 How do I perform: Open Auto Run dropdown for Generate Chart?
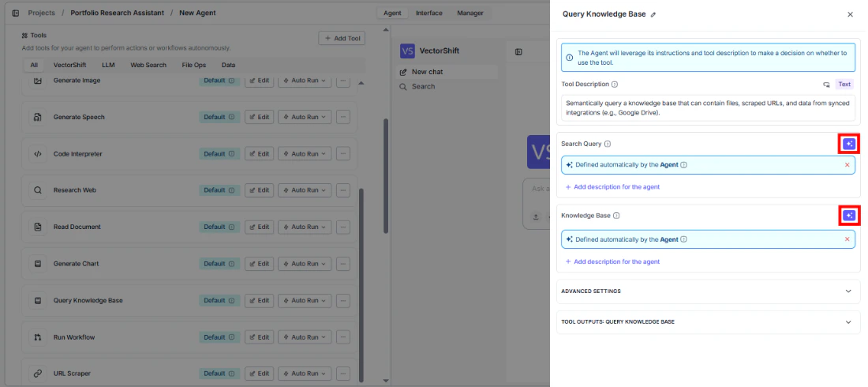(305, 264)
